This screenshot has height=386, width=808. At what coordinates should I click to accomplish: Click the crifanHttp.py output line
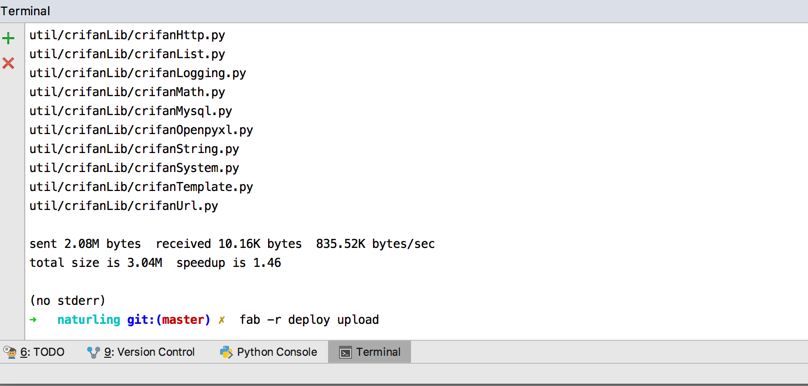pos(127,36)
